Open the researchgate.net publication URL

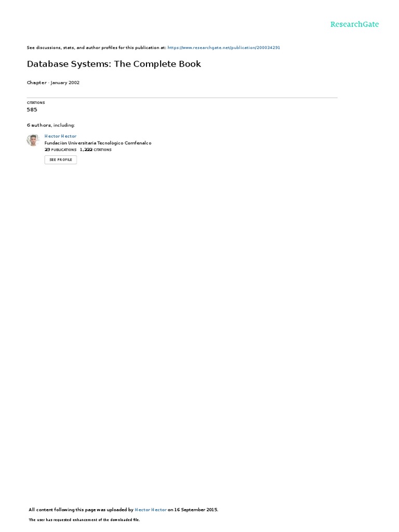point(223,47)
